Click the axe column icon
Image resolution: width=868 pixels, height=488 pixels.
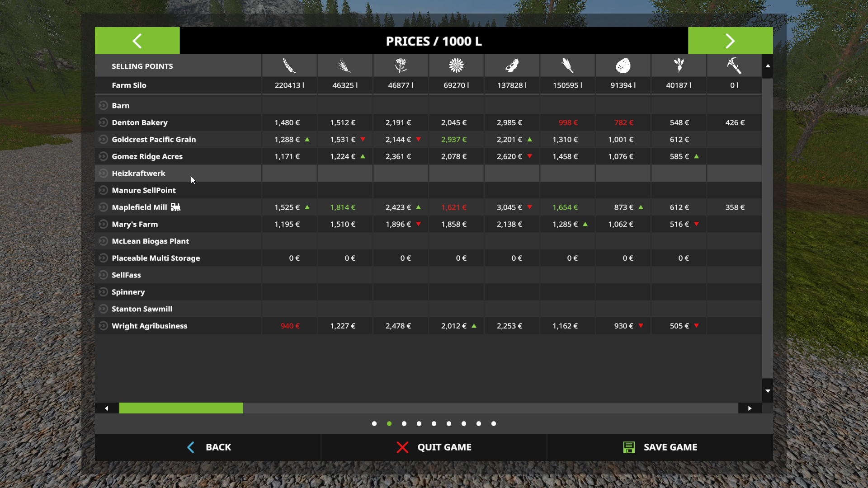click(734, 66)
